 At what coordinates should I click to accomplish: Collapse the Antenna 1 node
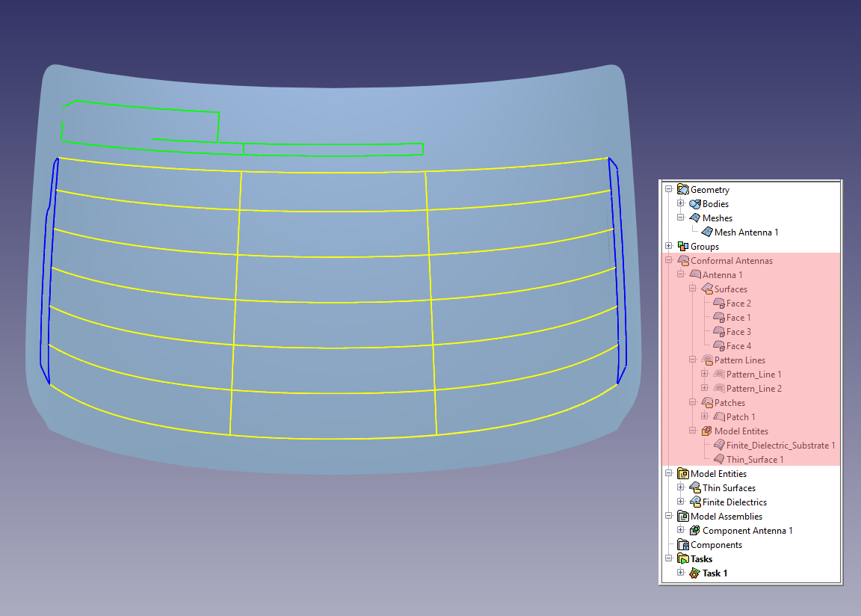pos(681,275)
